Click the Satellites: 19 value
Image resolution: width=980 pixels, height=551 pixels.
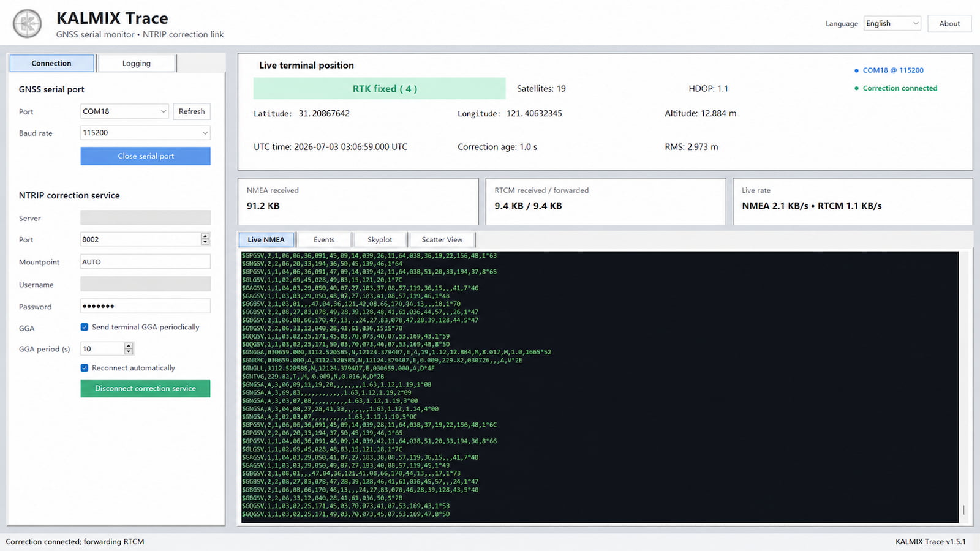point(541,89)
